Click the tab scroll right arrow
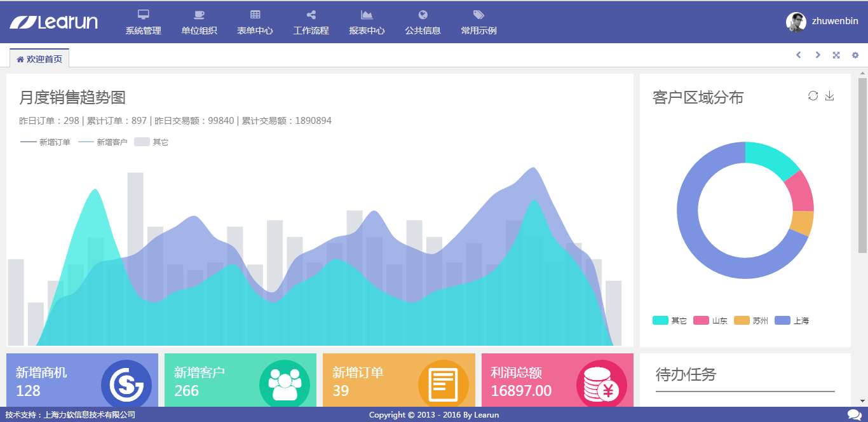The width and height of the screenshot is (868, 422). 818,55
